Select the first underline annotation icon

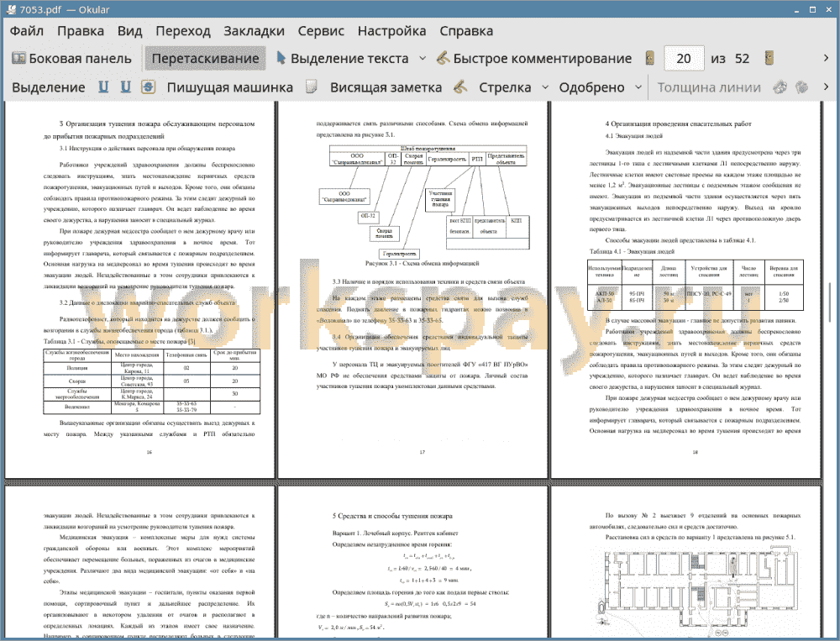(x=103, y=87)
